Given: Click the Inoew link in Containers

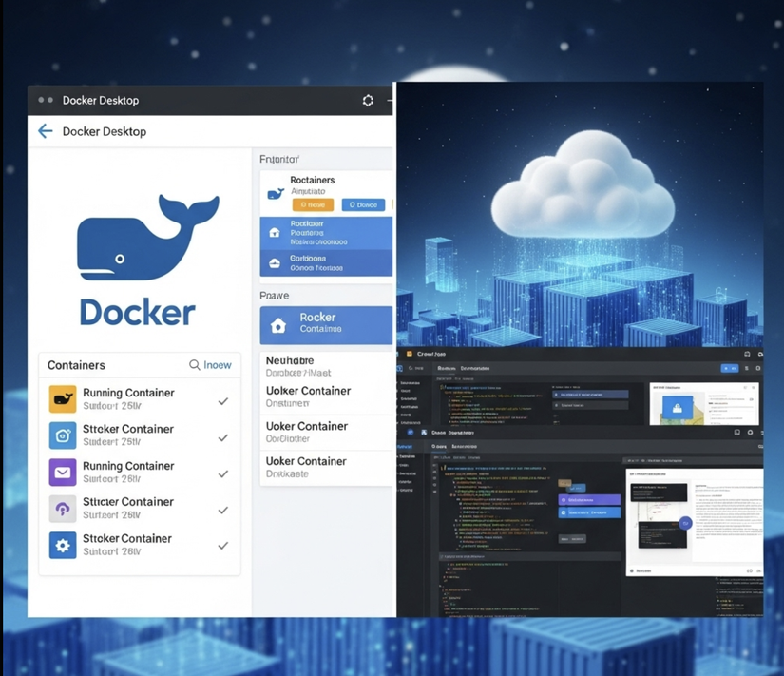Looking at the screenshot, I should point(218,365).
